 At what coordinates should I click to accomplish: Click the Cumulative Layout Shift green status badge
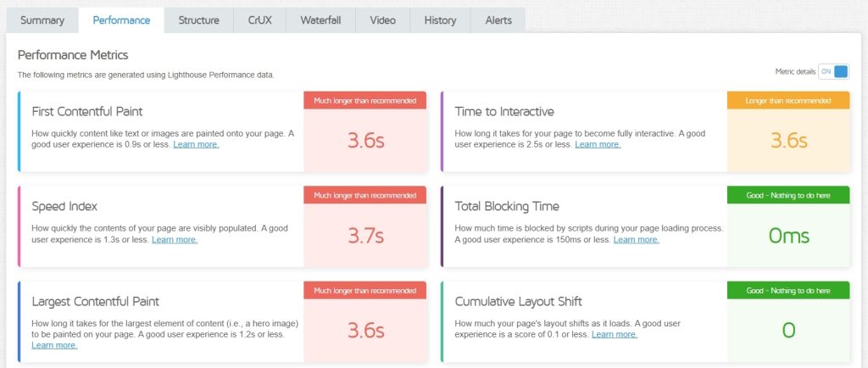[788, 291]
